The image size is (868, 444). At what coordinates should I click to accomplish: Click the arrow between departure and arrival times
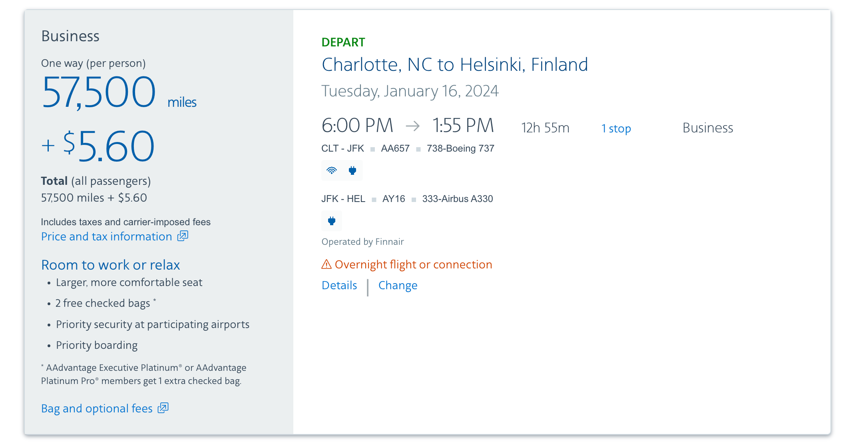pyautogui.click(x=412, y=126)
